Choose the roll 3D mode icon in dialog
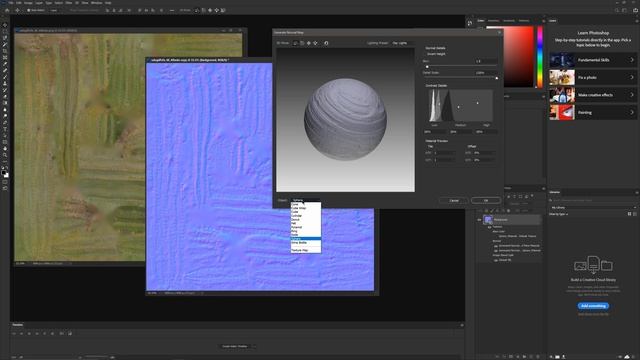This screenshot has width=640, height=360. click(302, 43)
